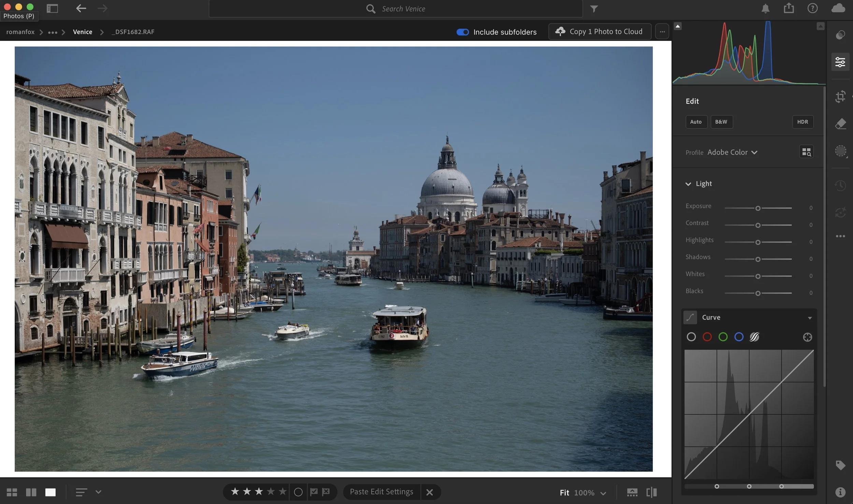Toggle Include subfolders switch
The width and height of the screenshot is (853, 504).
463,32
